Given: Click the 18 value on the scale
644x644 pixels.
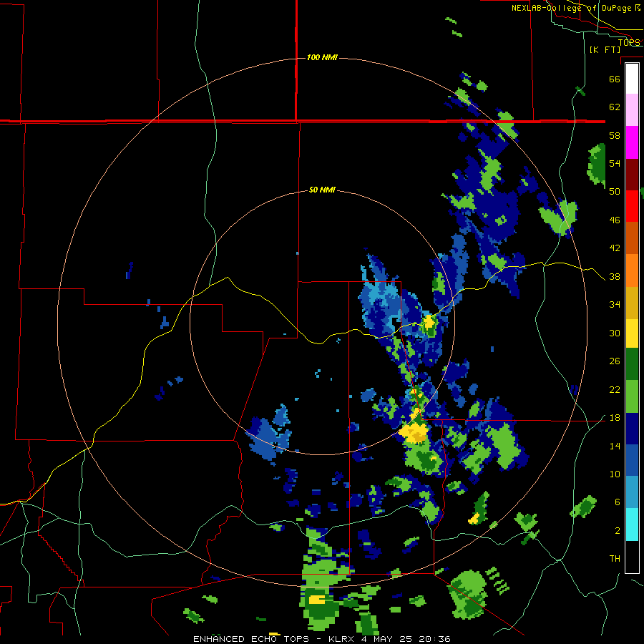Looking at the screenshot, I should pos(615,418).
